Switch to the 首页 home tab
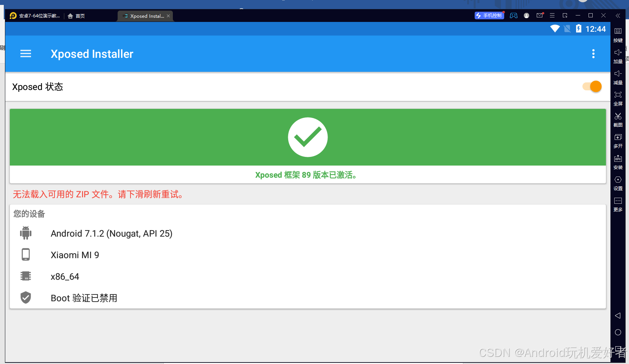 tap(76, 16)
